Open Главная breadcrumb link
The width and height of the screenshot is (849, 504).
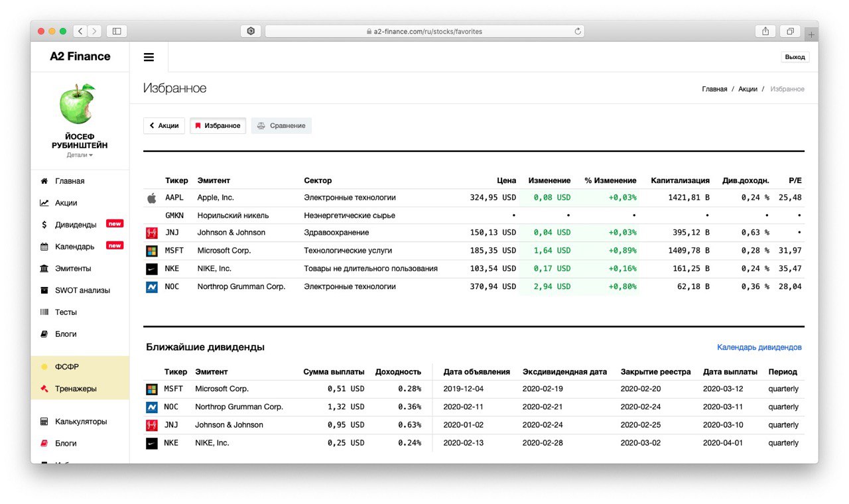tap(714, 89)
